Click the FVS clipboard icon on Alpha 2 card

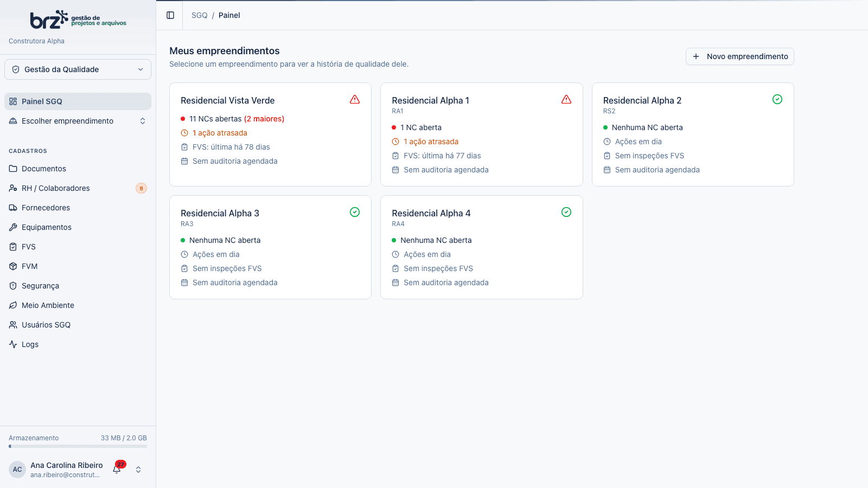coord(607,156)
